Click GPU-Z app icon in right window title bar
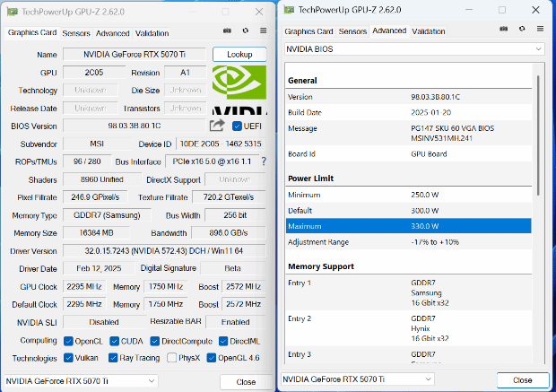This screenshot has width=556, height=392. [x=289, y=10]
